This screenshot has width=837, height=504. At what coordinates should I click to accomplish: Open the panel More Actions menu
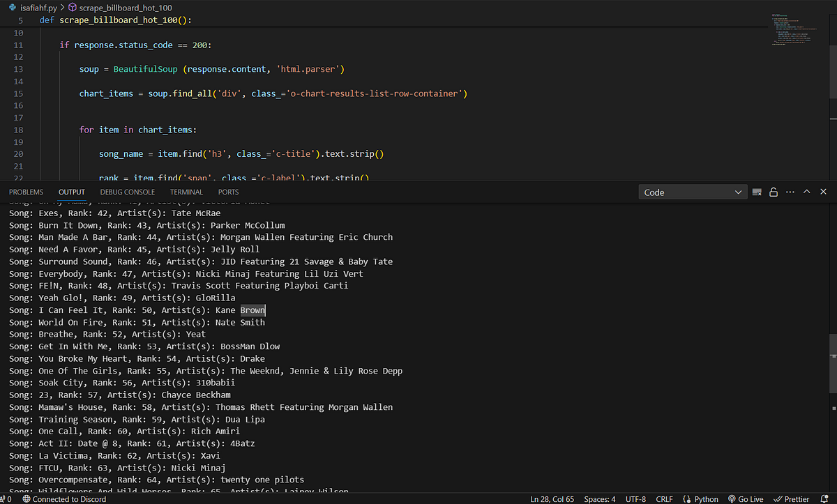pos(790,192)
